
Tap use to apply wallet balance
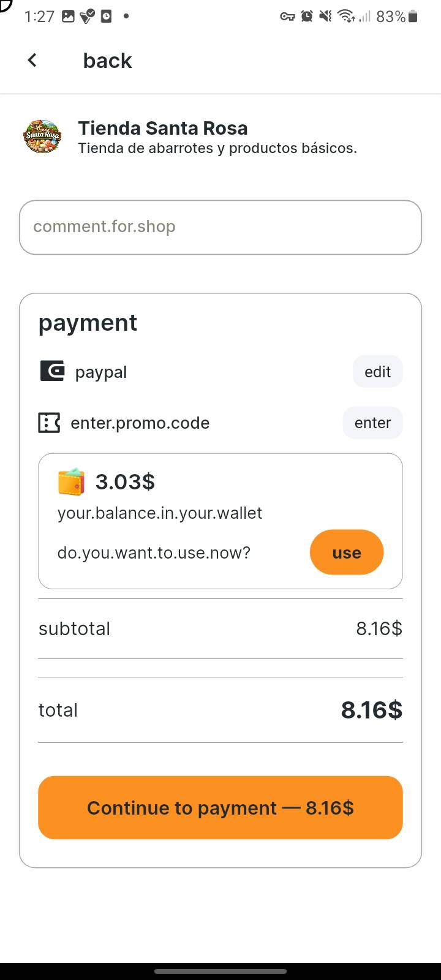(x=346, y=552)
